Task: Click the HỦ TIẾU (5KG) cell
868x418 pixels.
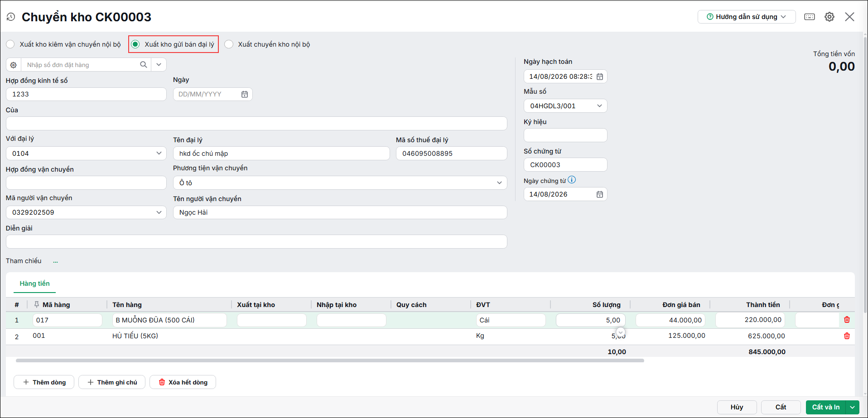Action: click(135, 336)
